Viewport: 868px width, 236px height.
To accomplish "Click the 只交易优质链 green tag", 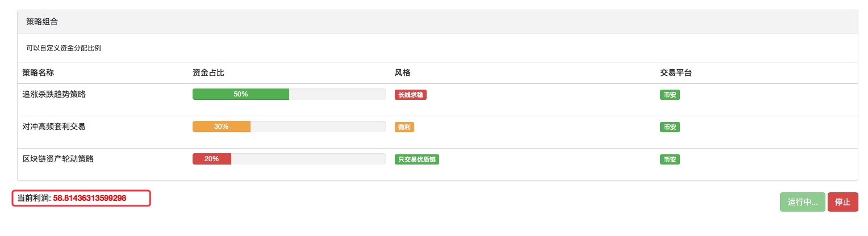I will click(417, 159).
